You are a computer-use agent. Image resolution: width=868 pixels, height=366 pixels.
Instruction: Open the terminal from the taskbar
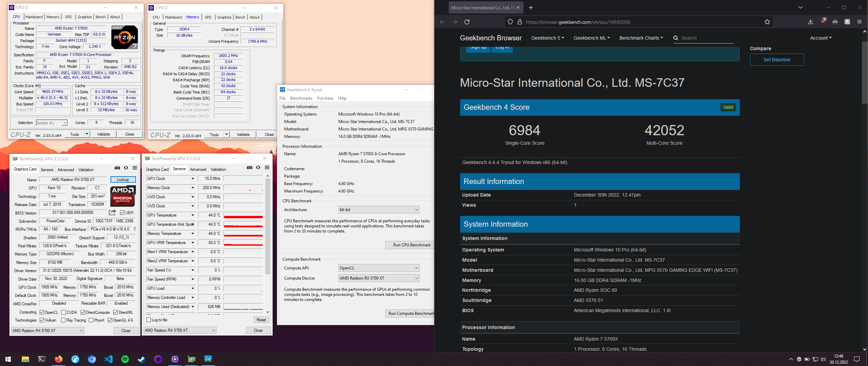tap(42, 359)
